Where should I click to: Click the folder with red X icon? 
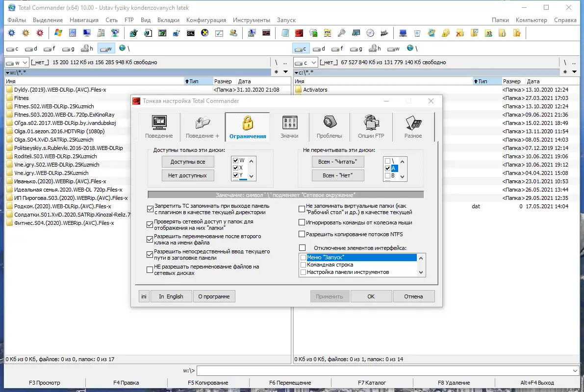(460, 33)
